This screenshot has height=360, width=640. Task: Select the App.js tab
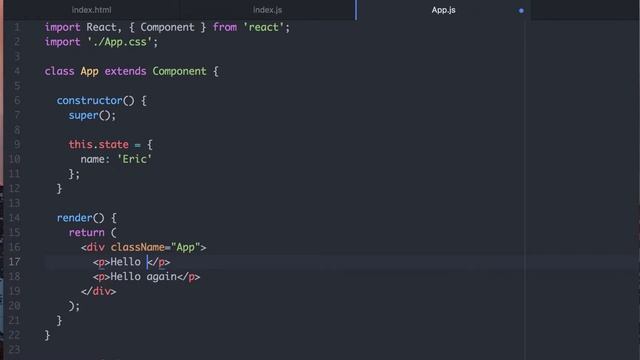click(x=443, y=10)
